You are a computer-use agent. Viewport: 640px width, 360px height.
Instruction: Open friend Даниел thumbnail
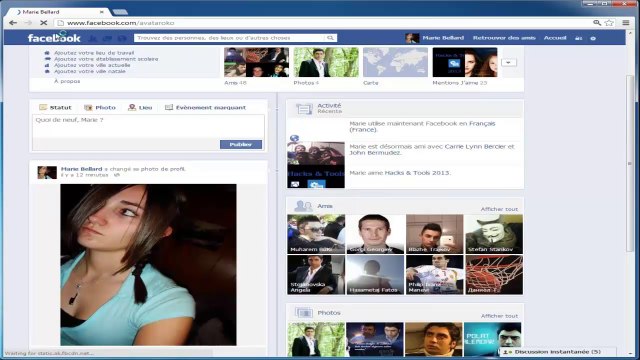[x=494, y=275]
